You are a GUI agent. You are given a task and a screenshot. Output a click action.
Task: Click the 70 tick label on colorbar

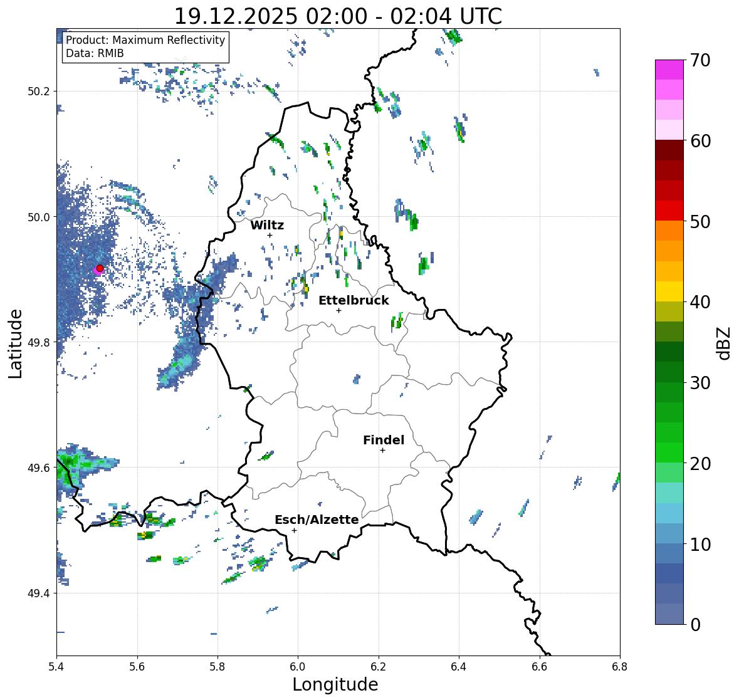pos(700,60)
